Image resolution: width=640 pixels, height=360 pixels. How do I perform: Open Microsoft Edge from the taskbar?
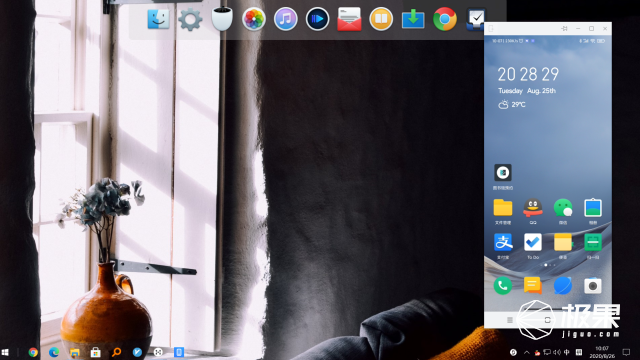(x=54, y=352)
